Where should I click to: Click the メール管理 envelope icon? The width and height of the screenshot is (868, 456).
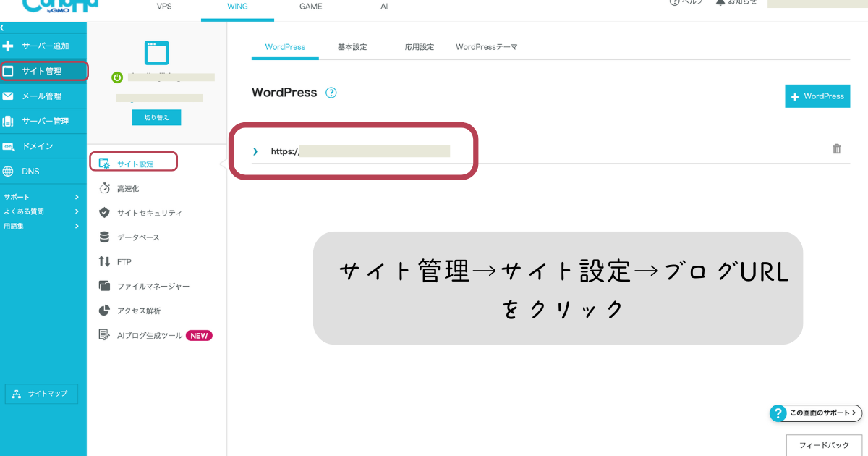point(8,96)
